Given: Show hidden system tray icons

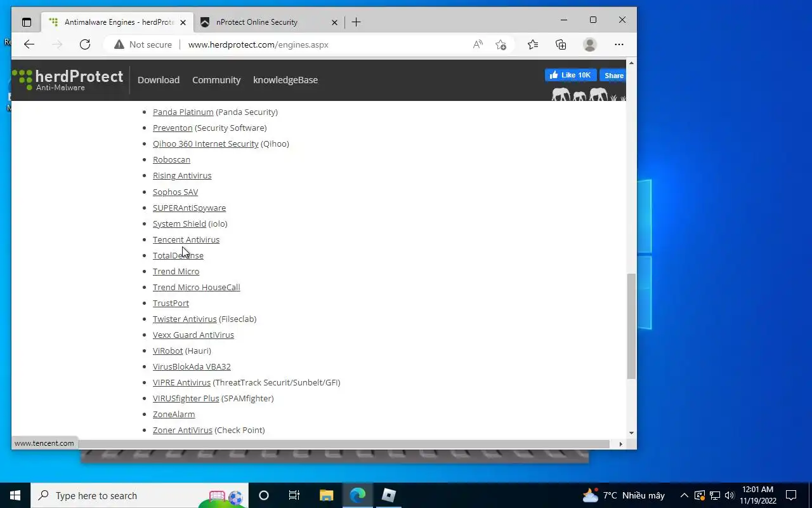Looking at the screenshot, I should tap(684, 495).
